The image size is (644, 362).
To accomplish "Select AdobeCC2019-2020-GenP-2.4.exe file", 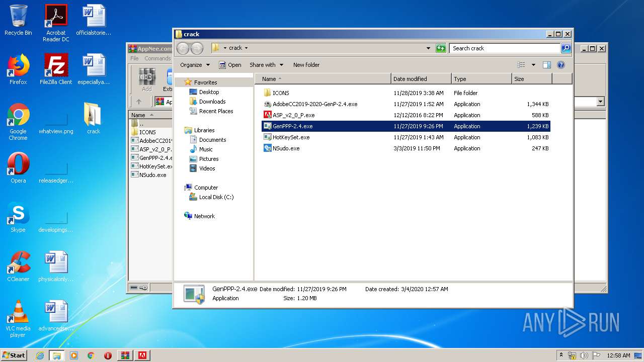I will pos(406,104).
